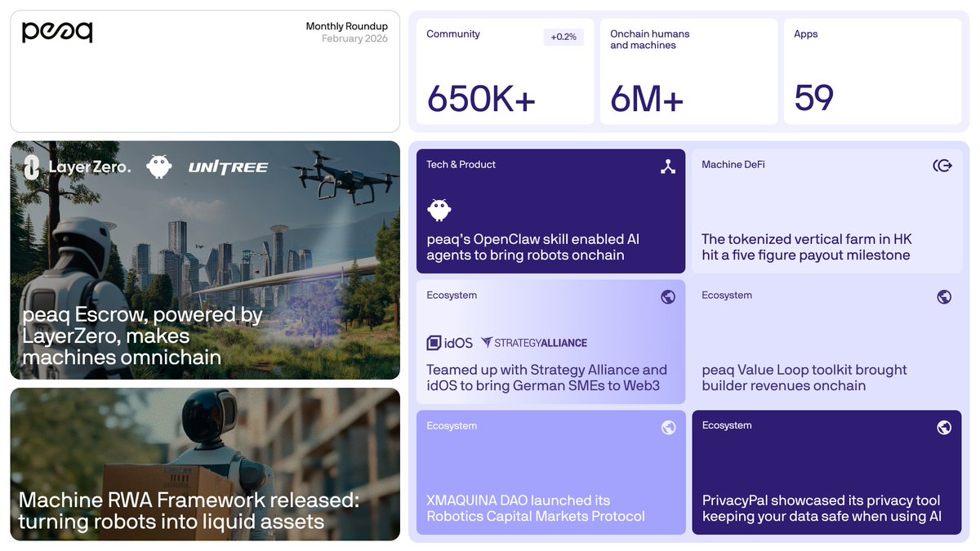Click Ecosystem label on Strategy Alliance card
This screenshot has height=551, width=980.
coord(452,295)
